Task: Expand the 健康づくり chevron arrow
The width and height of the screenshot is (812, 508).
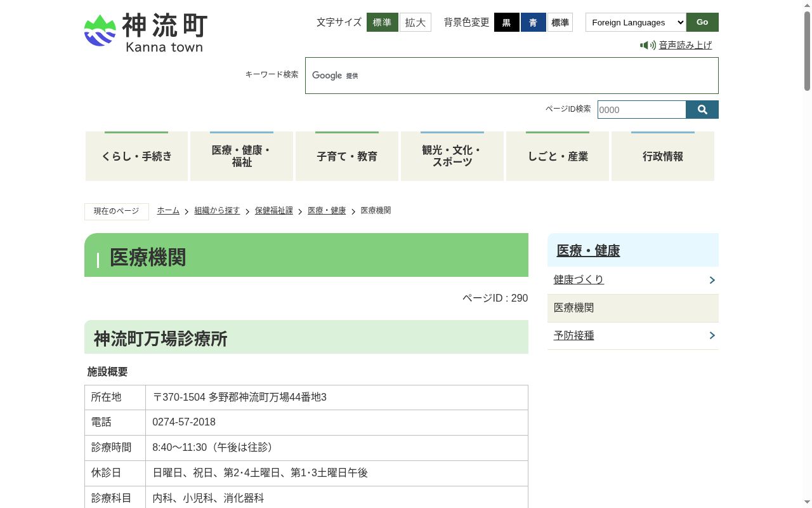Action: point(712,280)
